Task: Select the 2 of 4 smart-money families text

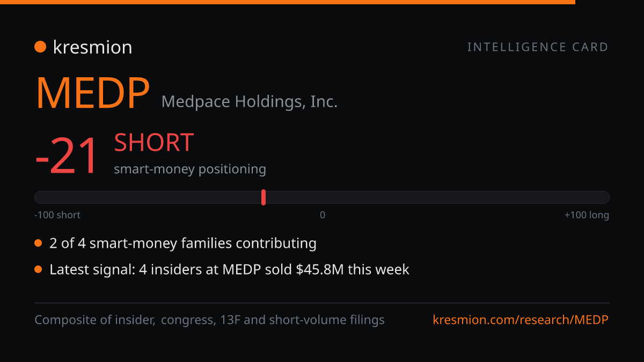Action: [183, 243]
